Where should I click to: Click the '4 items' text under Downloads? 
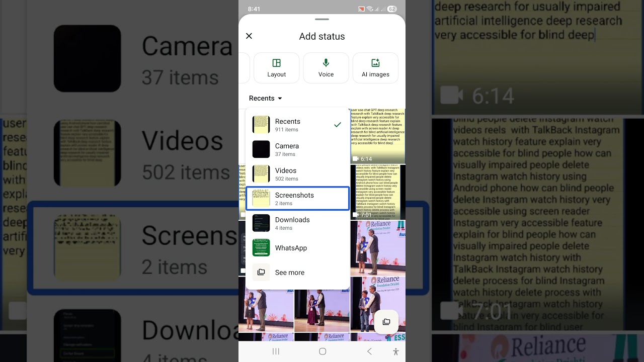tap(284, 228)
